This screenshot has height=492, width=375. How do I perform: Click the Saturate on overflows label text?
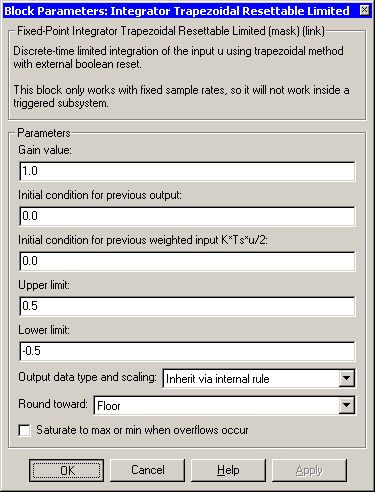point(142,430)
